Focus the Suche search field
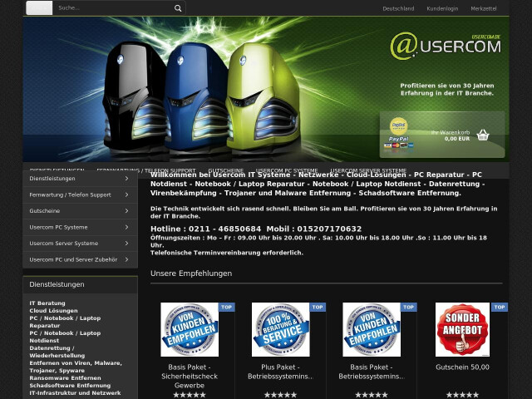 tap(114, 7)
